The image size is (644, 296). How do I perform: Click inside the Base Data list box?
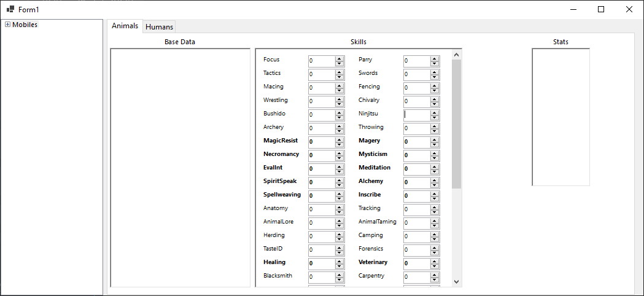click(180, 167)
